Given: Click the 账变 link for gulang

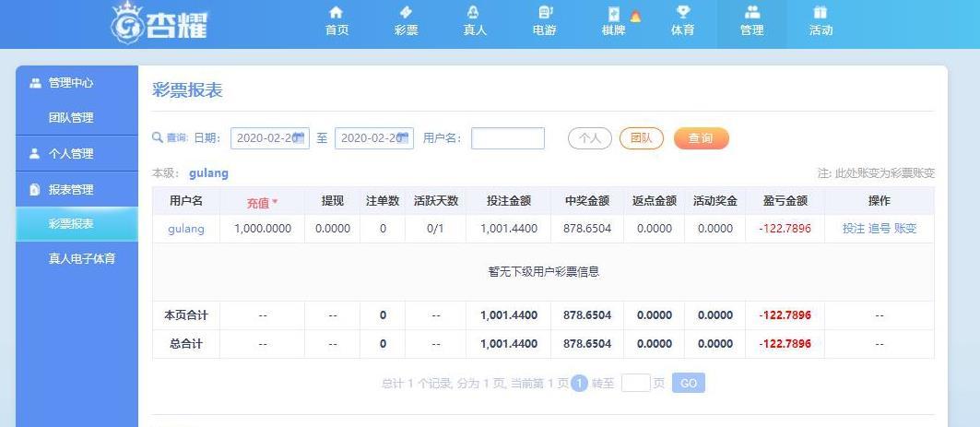Looking at the screenshot, I should click(x=905, y=229).
